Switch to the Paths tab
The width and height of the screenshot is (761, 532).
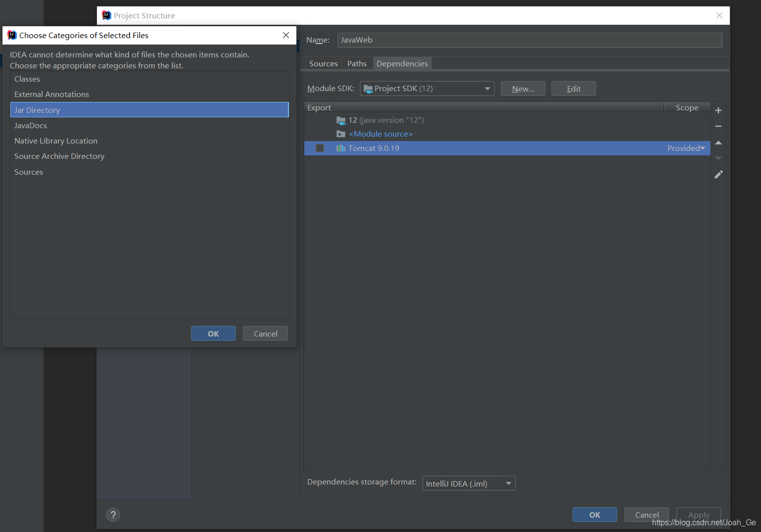point(357,63)
